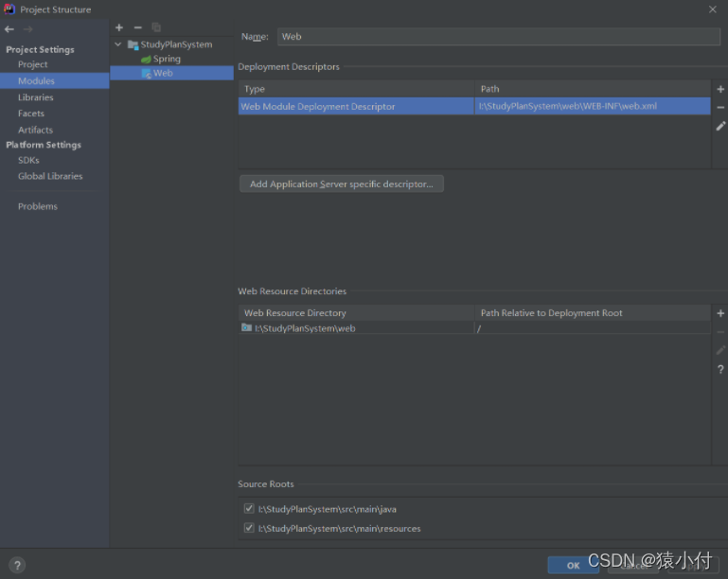Toggle the src\main\resources source root checkbox
Screen dimensions: 728x579
tap(249, 528)
